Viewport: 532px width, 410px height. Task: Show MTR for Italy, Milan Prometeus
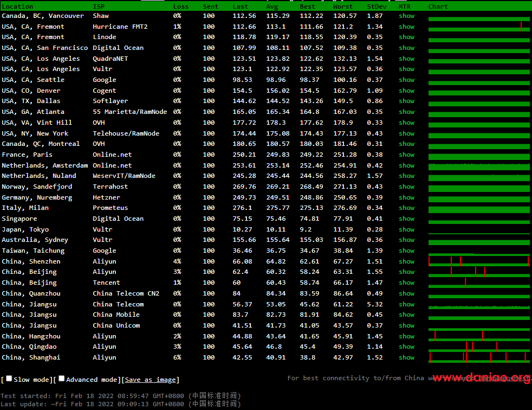point(406,208)
